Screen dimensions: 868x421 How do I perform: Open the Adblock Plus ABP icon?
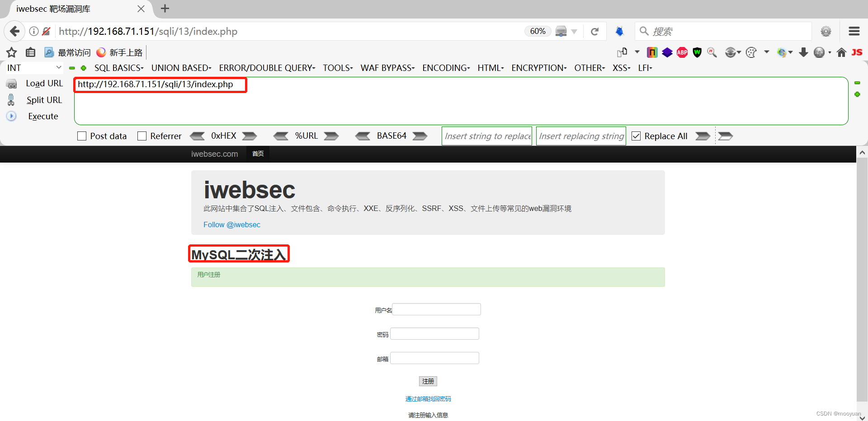coord(682,52)
